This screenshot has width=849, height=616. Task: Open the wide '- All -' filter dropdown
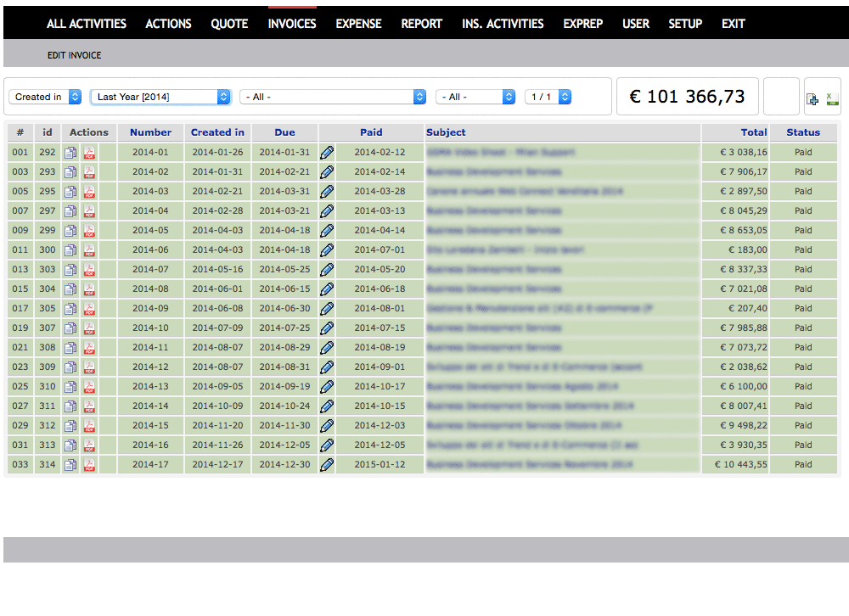(333, 97)
